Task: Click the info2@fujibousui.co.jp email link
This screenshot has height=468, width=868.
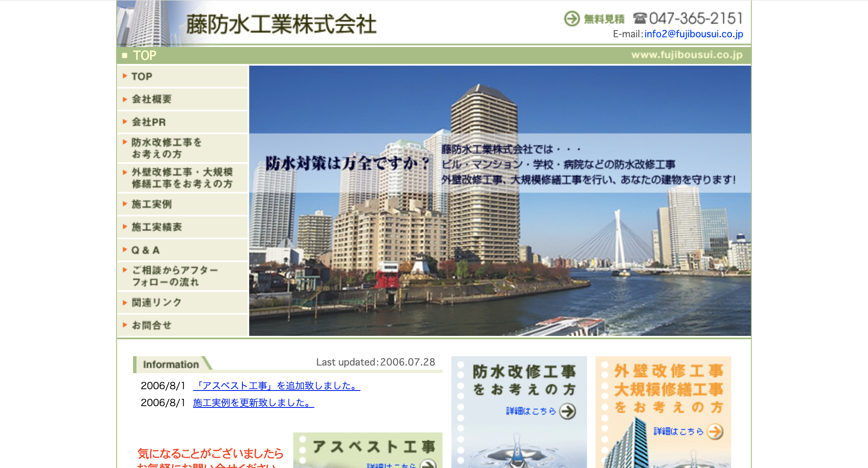Action: click(x=693, y=34)
